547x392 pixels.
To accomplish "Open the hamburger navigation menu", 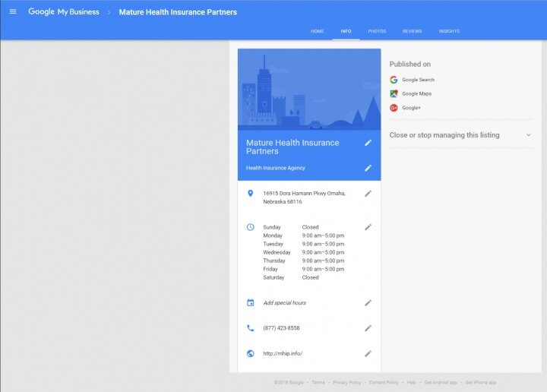I will pyautogui.click(x=13, y=11).
